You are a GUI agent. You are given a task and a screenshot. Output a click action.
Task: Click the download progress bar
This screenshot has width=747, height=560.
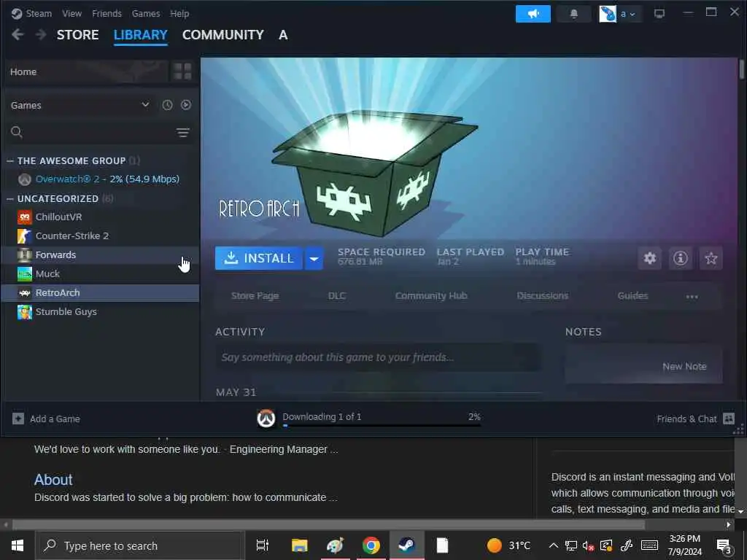click(382, 425)
